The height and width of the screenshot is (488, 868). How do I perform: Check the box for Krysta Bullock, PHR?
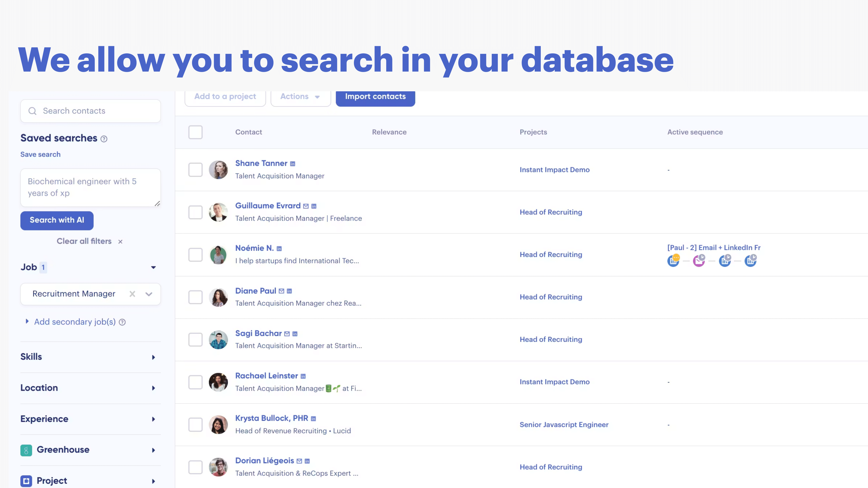click(196, 425)
